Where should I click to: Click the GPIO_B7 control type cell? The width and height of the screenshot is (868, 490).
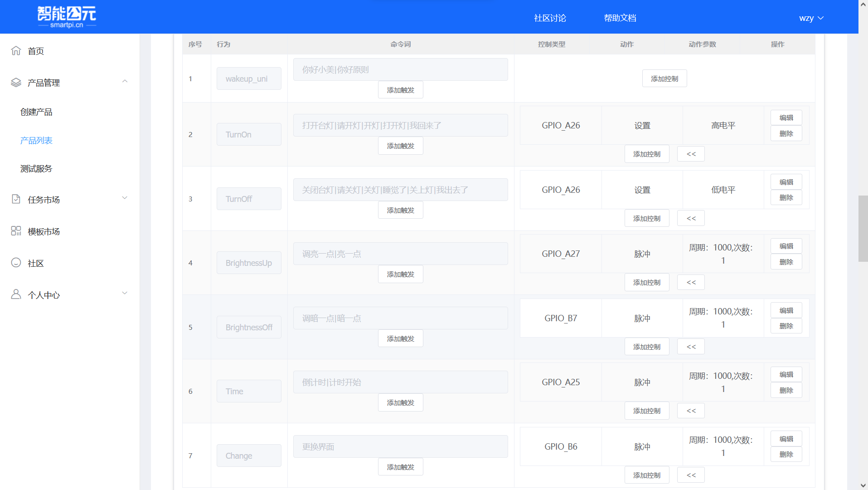pyautogui.click(x=561, y=318)
